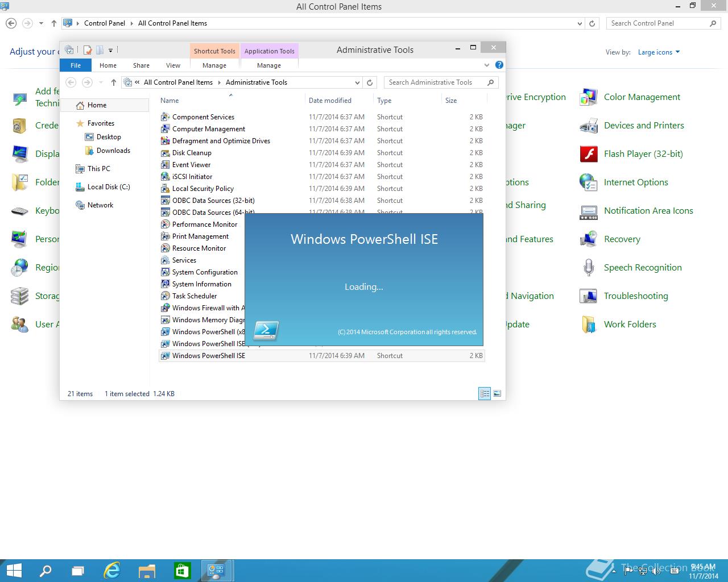Open the View ribbon tab
This screenshot has width=728, height=582.
coord(173,65)
